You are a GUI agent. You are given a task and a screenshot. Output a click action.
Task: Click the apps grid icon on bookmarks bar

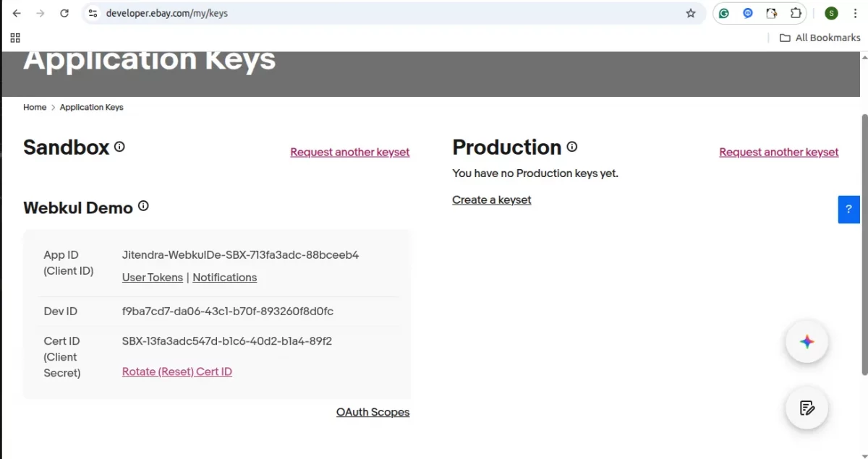[15, 38]
